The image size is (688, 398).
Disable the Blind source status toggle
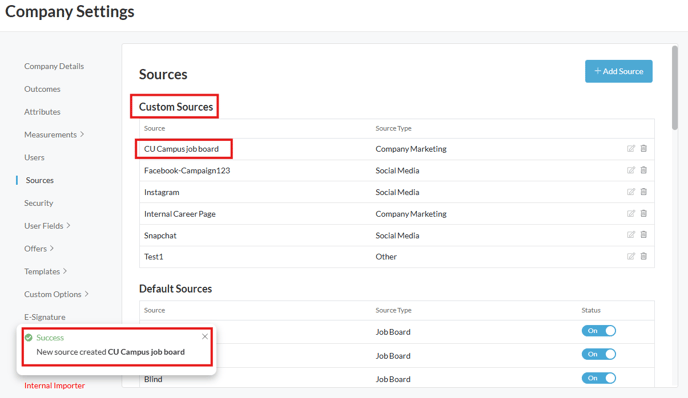[599, 378]
